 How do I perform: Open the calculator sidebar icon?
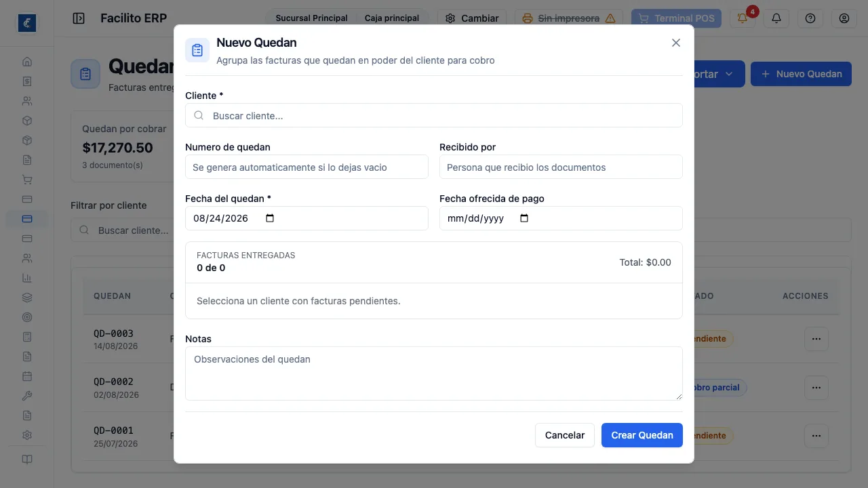pyautogui.click(x=27, y=337)
